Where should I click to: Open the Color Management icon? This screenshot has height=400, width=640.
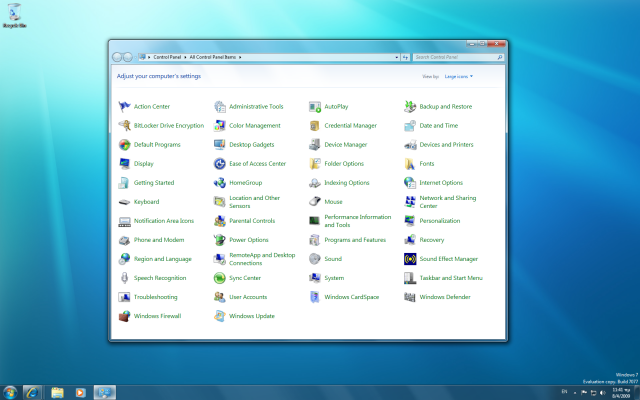pos(220,125)
